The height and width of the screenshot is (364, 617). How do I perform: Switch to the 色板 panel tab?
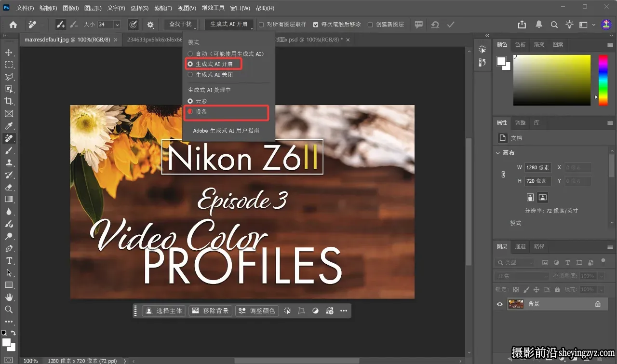(521, 45)
